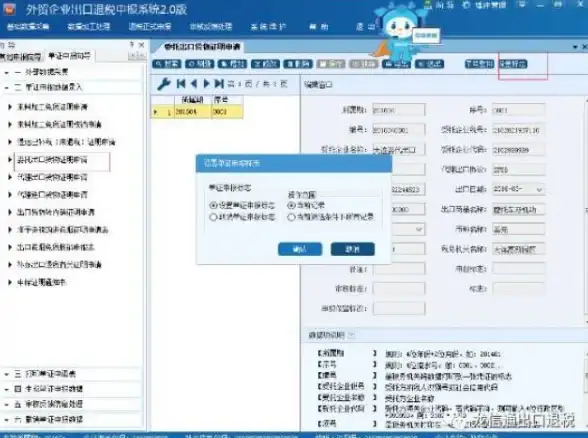588x438 pixels.
Task: Open the 系统维护 menu
Action: tap(268, 27)
